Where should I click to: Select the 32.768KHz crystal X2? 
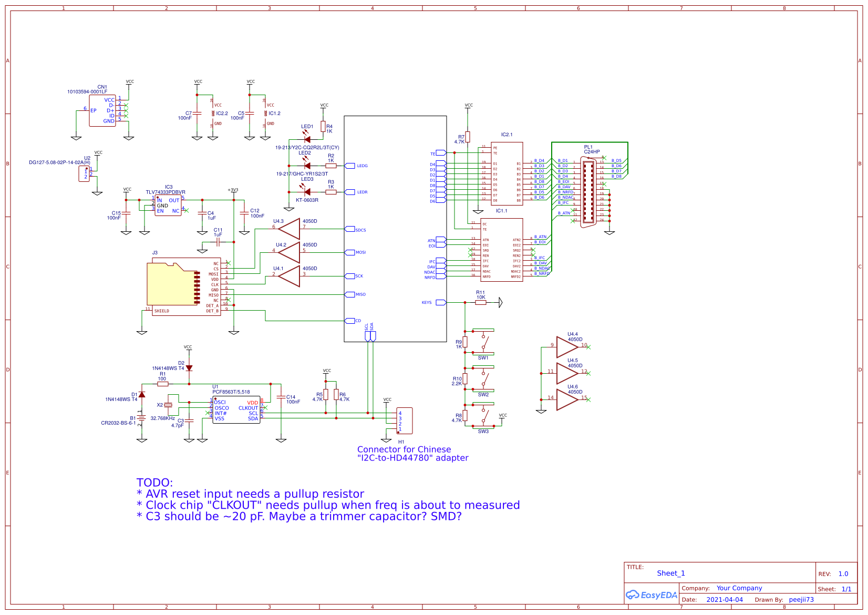(168, 406)
